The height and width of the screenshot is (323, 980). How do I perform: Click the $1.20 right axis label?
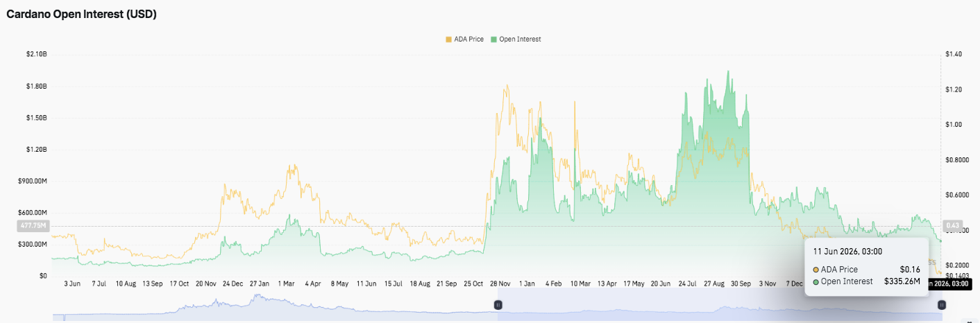tap(953, 89)
